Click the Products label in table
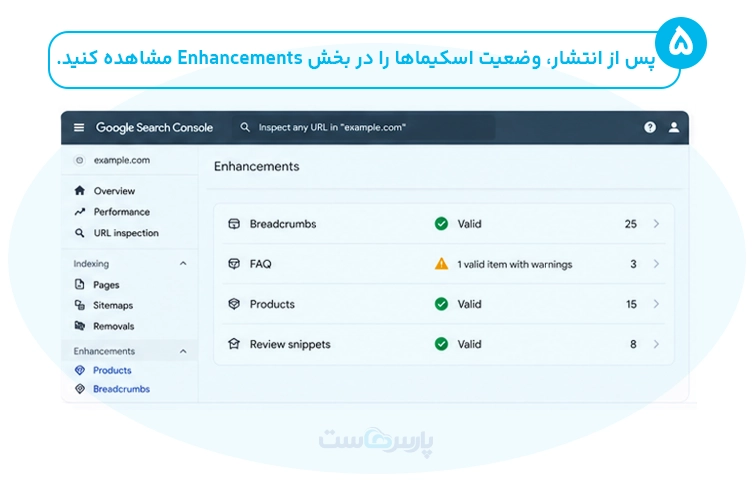This screenshot has height=483, width=755. click(x=272, y=304)
